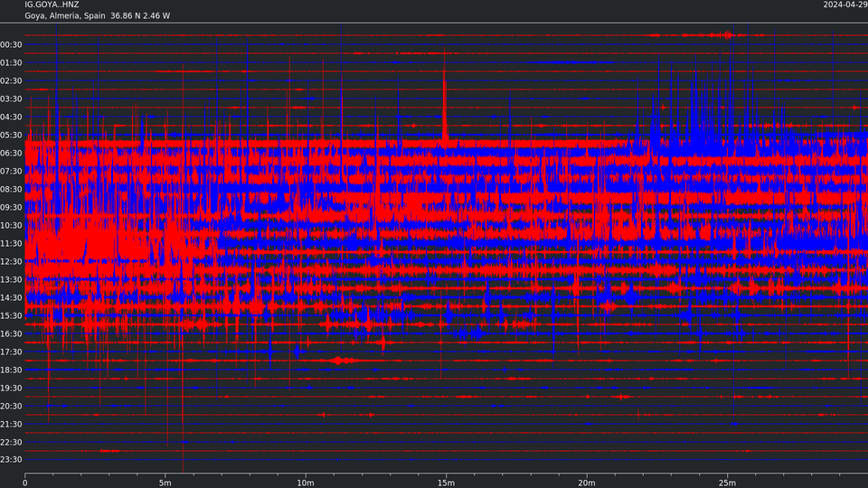
Task: Select the 13:30 time row label
Action: point(11,280)
